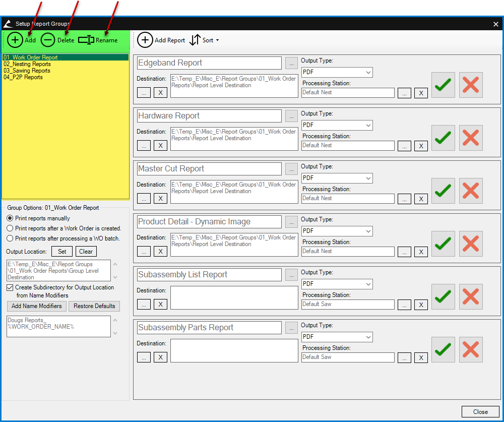504x422 pixels.
Task: Click green checkmark for Subassembly List Report
Action: 443,296
